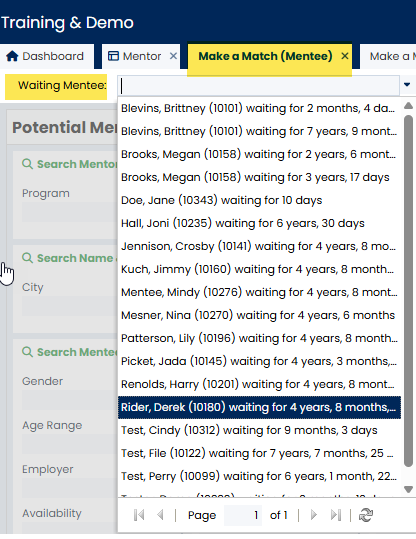Click the dropdown list scrollbar down arrow
The height and width of the screenshot is (539, 416).
tap(408, 489)
